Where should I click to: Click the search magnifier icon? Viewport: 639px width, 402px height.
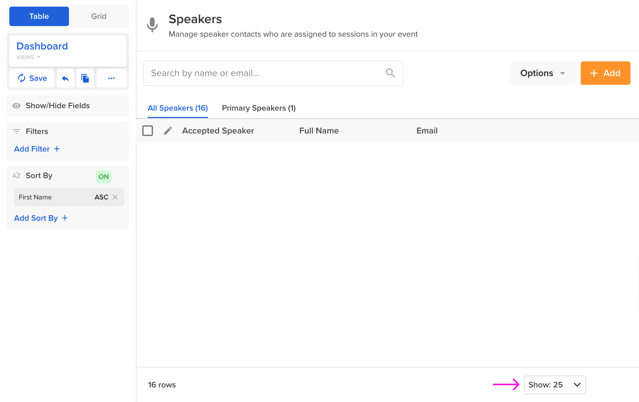390,73
